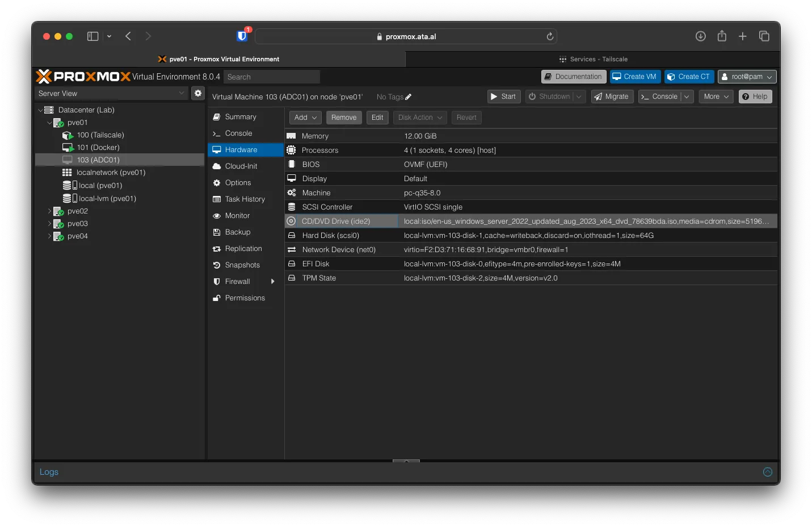This screenshot has height=527, width=812.
Task: Click the CD/DVD Drive disc icon
Action: (x=291, y=221)
